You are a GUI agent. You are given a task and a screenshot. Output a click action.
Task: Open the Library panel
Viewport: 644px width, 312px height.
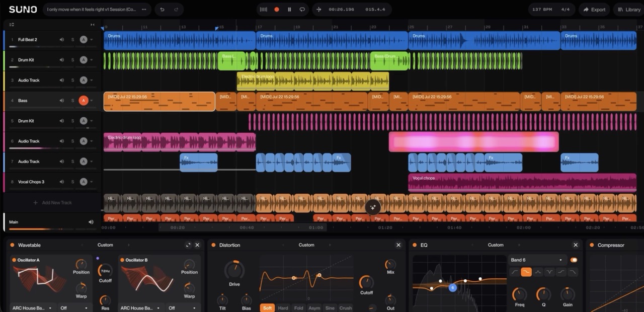pos(628,10)
